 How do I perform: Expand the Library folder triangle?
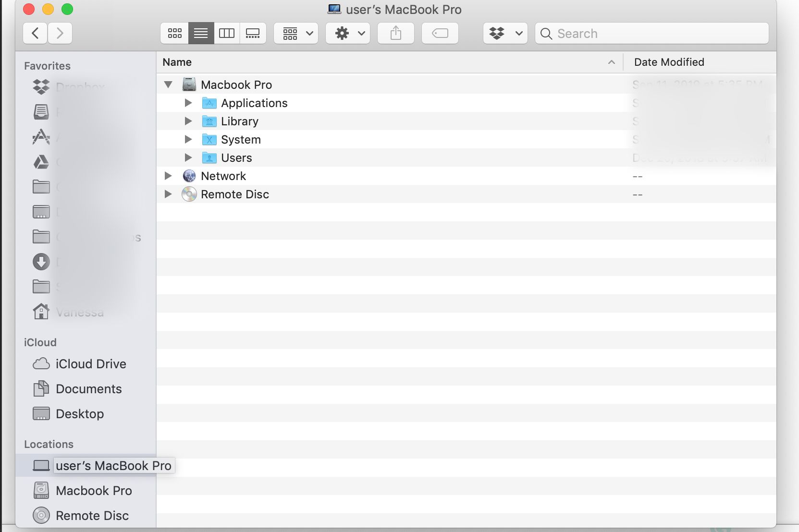point(188,121)
